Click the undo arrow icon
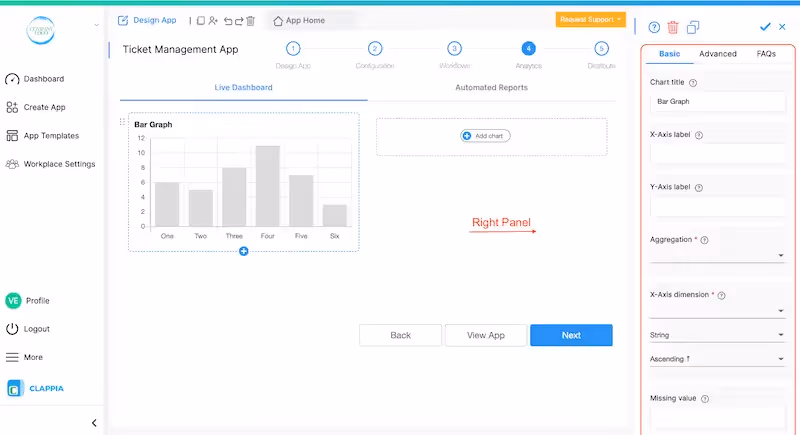The height and width of the screenshot is (435, 800). click(228, 21)
